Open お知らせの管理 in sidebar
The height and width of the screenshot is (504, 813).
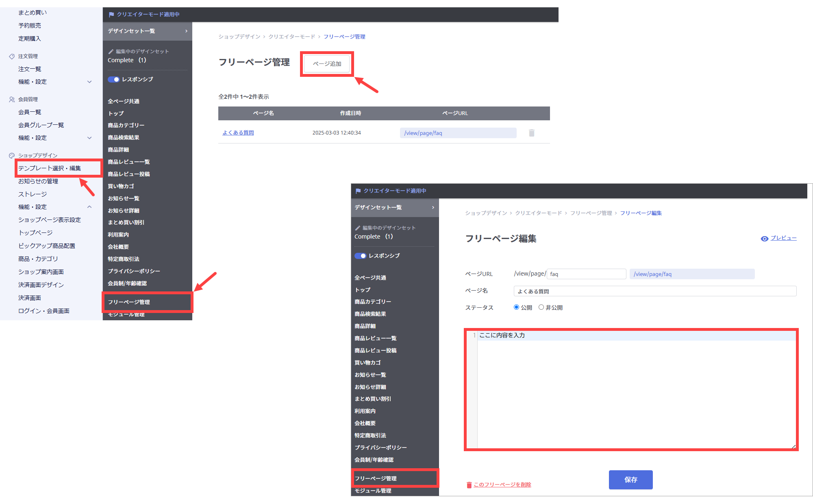38,181
